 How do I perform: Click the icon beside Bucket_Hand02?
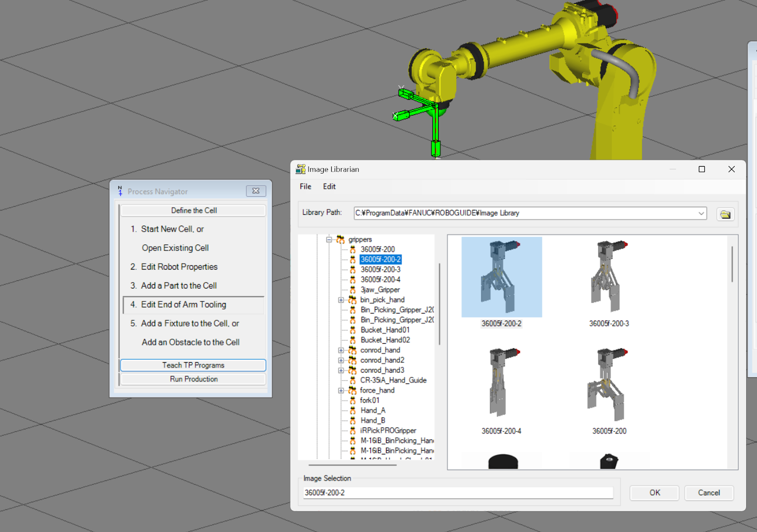pyautogui.click(x=352, y=340)
